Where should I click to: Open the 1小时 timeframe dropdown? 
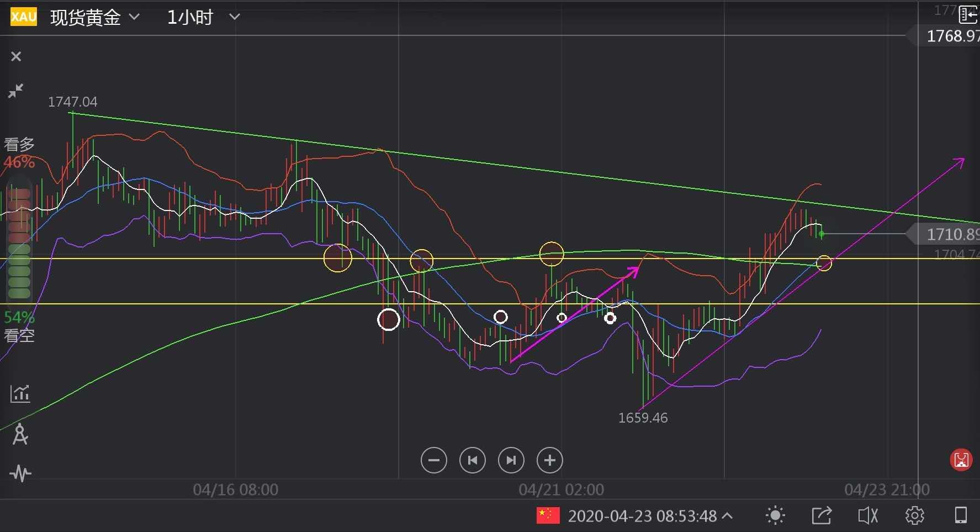pyautogui.click(x=203, y=17)
